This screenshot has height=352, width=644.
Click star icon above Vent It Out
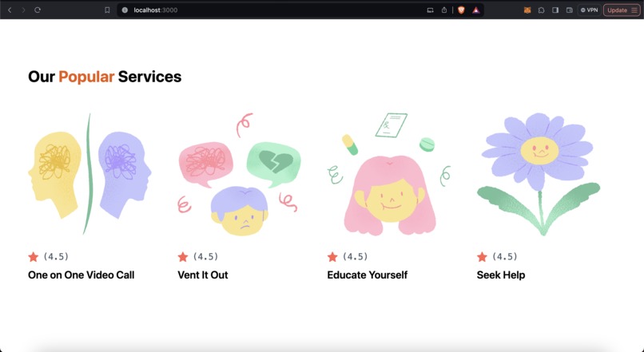[x=183, y=257]
